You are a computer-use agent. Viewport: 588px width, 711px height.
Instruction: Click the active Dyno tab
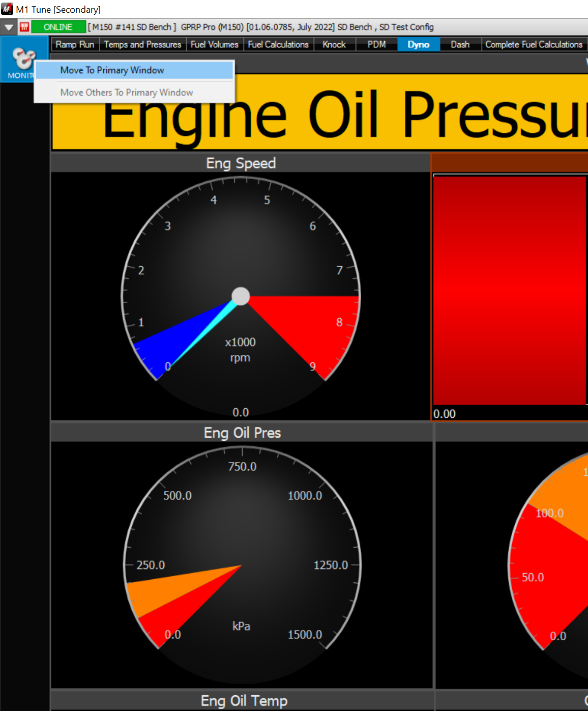(418, 45)
